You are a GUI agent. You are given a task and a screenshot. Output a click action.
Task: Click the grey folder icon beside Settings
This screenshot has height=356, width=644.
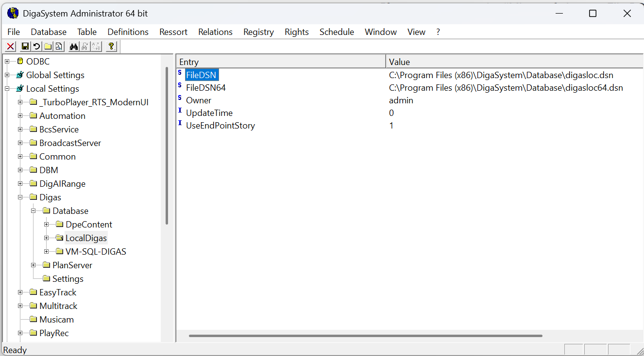point(46,279)
